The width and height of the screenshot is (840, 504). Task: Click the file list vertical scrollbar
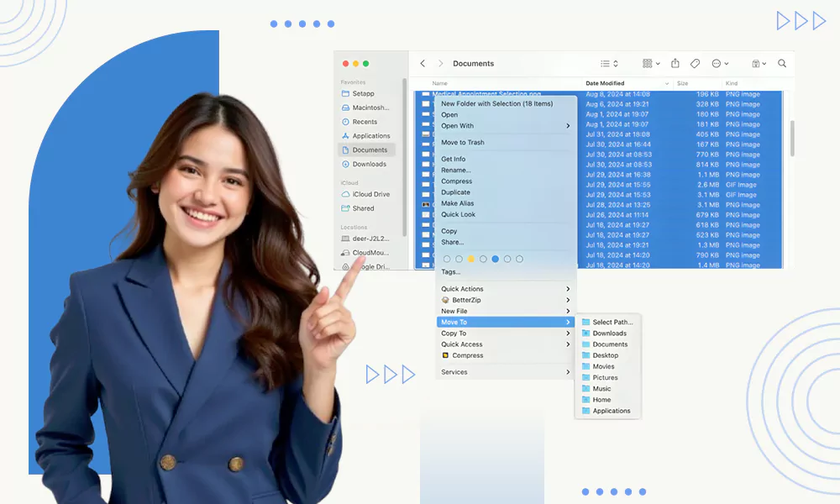(x=792, y=139)
